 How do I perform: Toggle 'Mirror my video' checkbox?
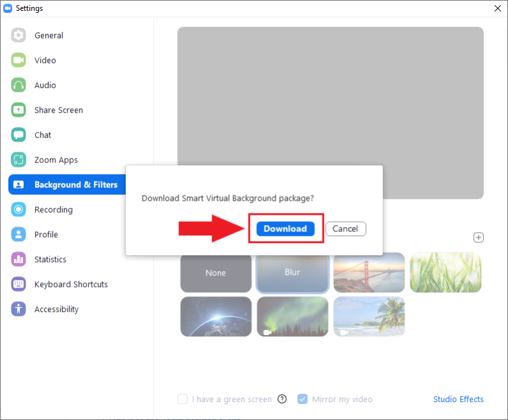tap(302, 399)
